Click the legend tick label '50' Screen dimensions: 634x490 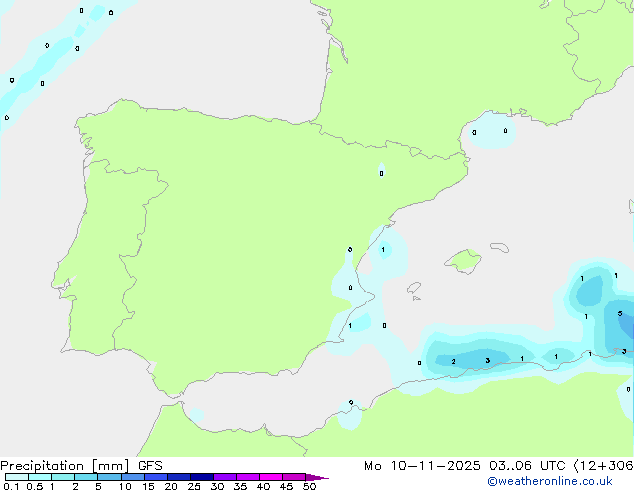[309, 486]
